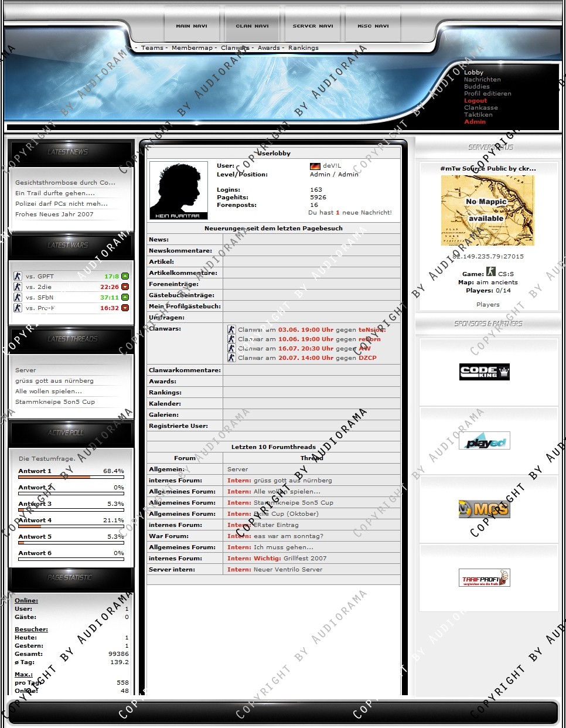Image resolution: width=566 pixels, height=728 pixels.
Task: Click the green win arrow for 17:8 result
Action: point(125,276)
